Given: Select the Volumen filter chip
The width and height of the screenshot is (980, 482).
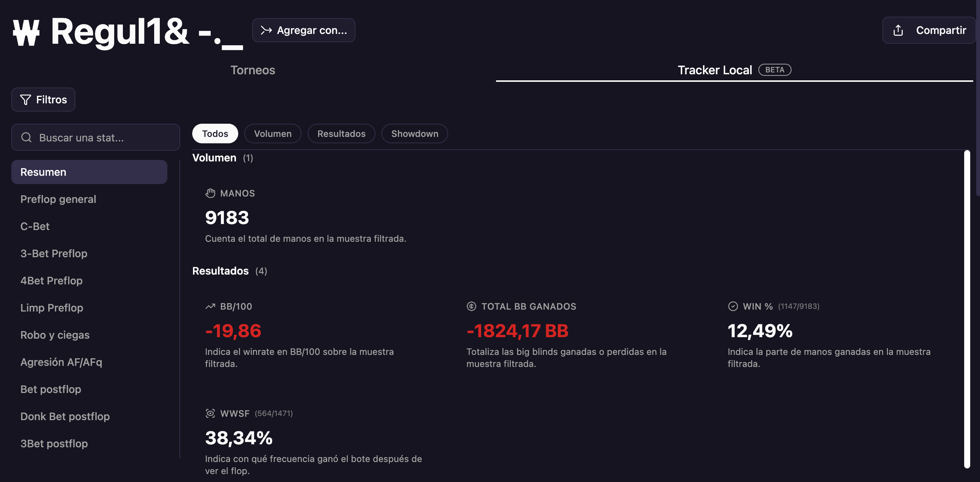Looking at the screenshot, I should [x=273, y=134].
